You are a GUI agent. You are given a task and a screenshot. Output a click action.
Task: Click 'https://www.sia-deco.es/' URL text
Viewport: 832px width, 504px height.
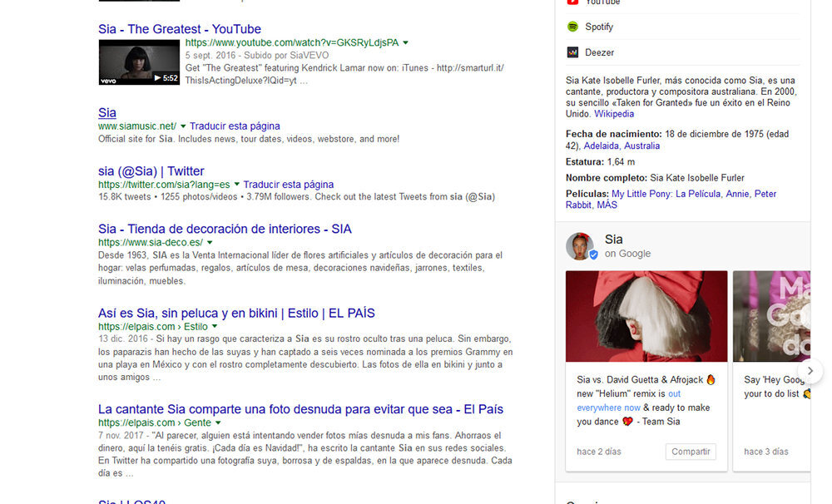[x=150, y=243]
